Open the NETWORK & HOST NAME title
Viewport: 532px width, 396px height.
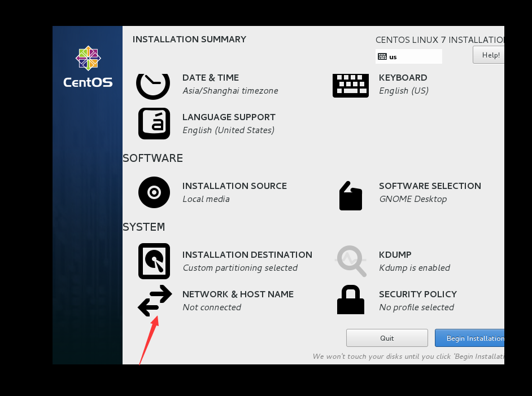238,294
